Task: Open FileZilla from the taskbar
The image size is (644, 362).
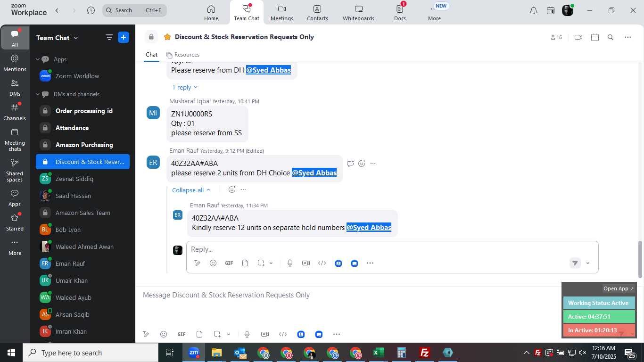Action: [425, 353]
